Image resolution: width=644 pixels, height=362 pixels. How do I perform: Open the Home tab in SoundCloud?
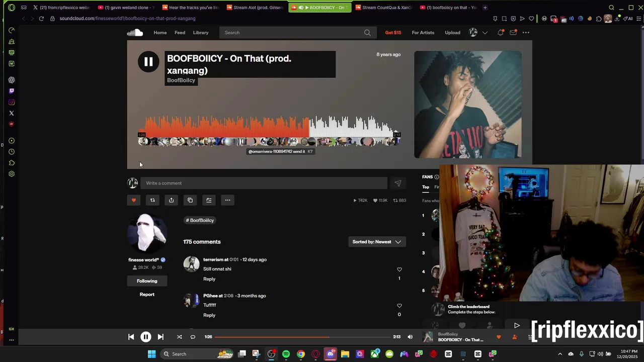[160, 33]
